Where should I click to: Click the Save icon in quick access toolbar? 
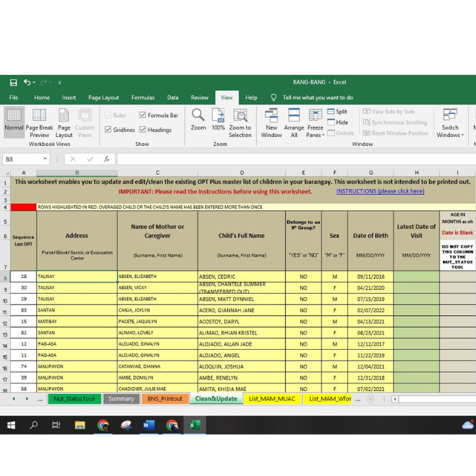(13, 83)
